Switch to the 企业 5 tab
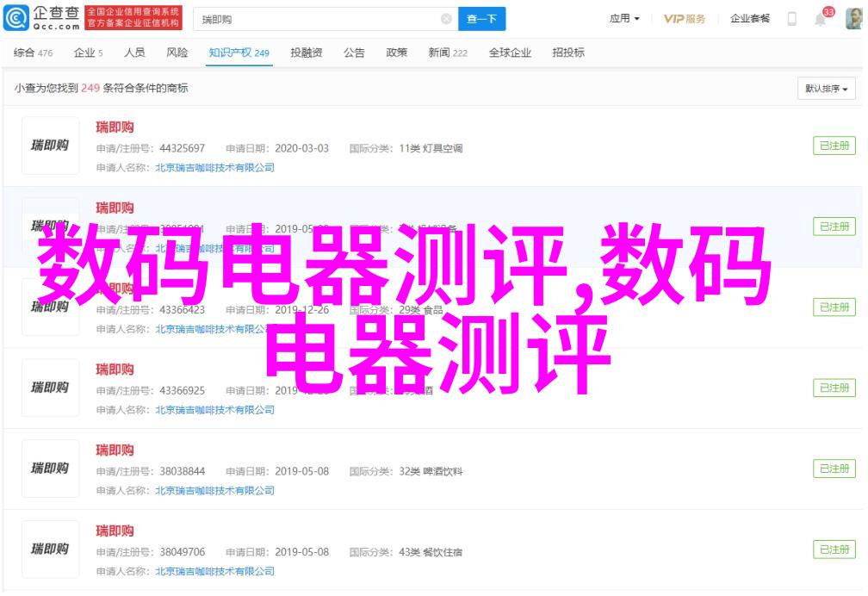Screen dimensions: 868x596 (x=89, y=53)
